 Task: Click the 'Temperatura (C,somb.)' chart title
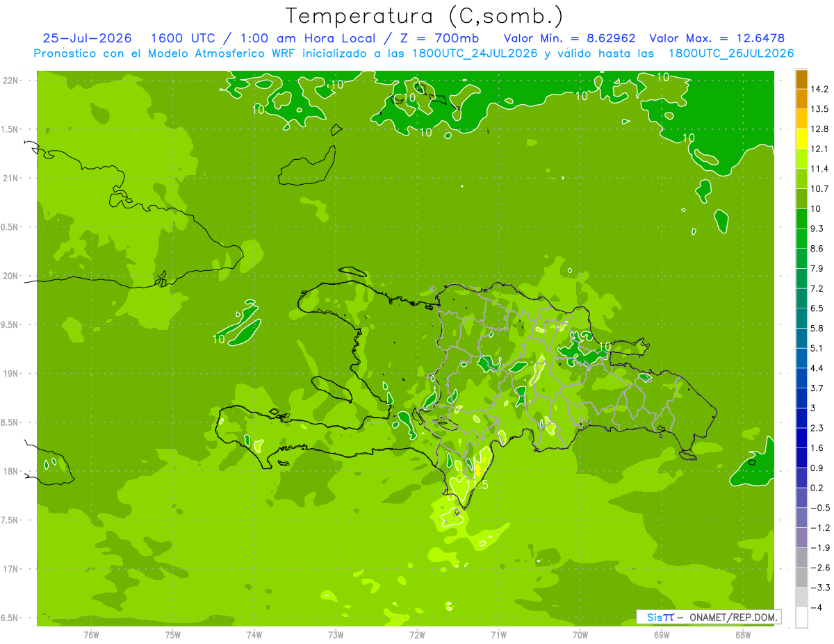(x=424, y=15)
